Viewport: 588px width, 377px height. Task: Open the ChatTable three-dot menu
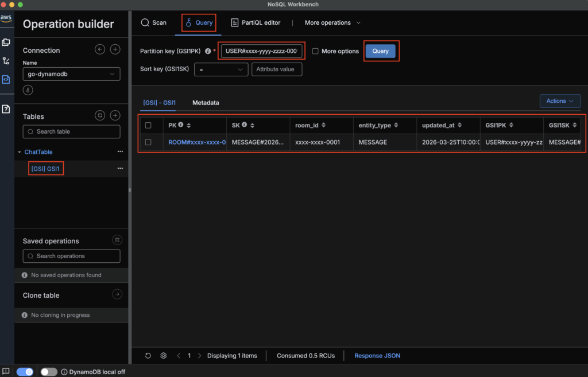pos(120,152)
